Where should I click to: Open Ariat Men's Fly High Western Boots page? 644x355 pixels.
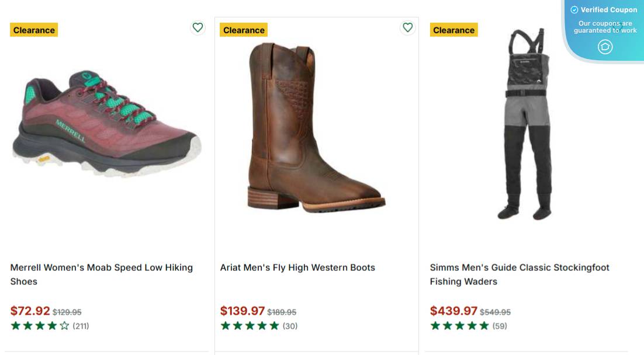coord(299,267)
